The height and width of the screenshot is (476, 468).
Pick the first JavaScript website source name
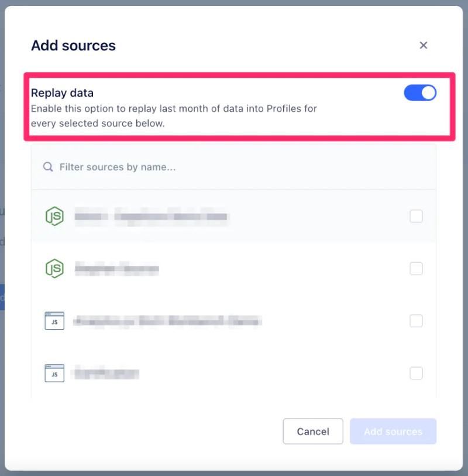click(167, 321)
